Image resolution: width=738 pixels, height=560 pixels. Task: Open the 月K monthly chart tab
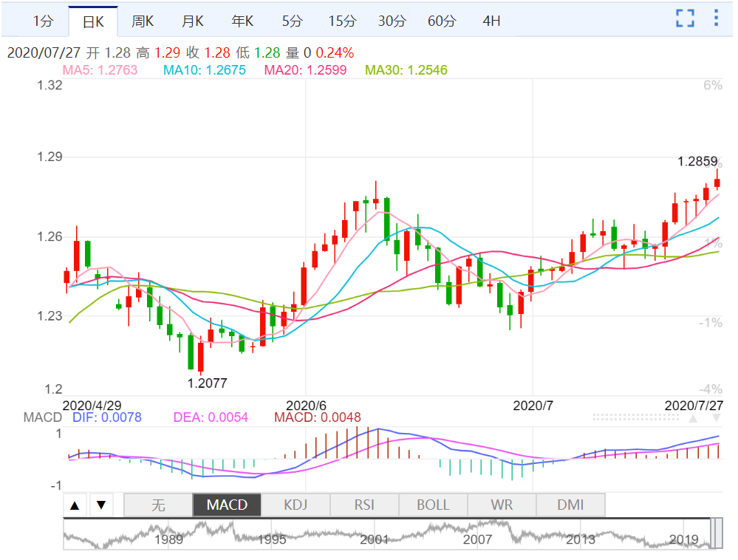coord(193,21)
